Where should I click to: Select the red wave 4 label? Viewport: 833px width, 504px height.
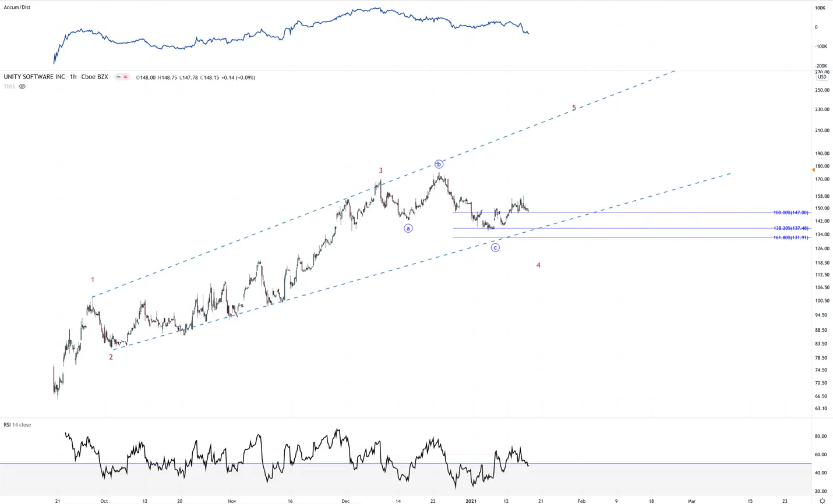(538, 265)
